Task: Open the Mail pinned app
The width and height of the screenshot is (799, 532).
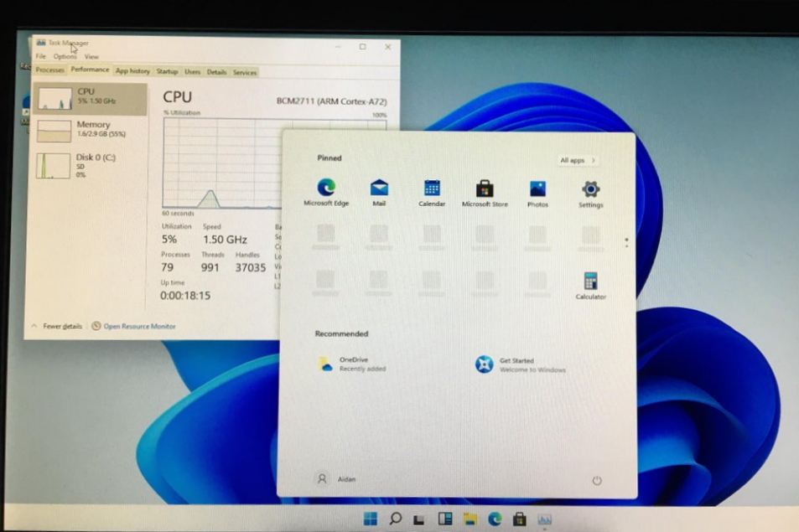Action: [379, 193]
